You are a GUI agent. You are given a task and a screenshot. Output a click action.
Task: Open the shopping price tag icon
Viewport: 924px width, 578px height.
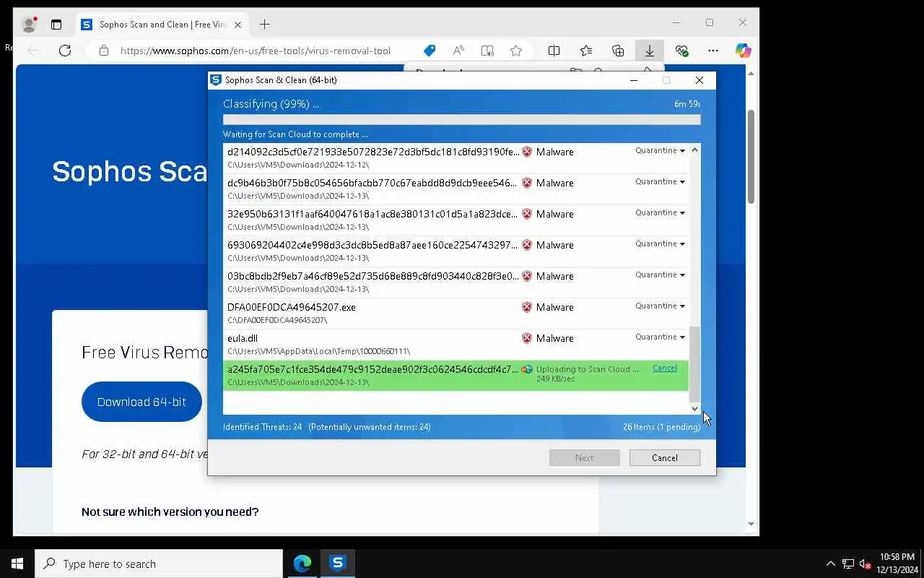pyautogui.click(x=430, y=51)
